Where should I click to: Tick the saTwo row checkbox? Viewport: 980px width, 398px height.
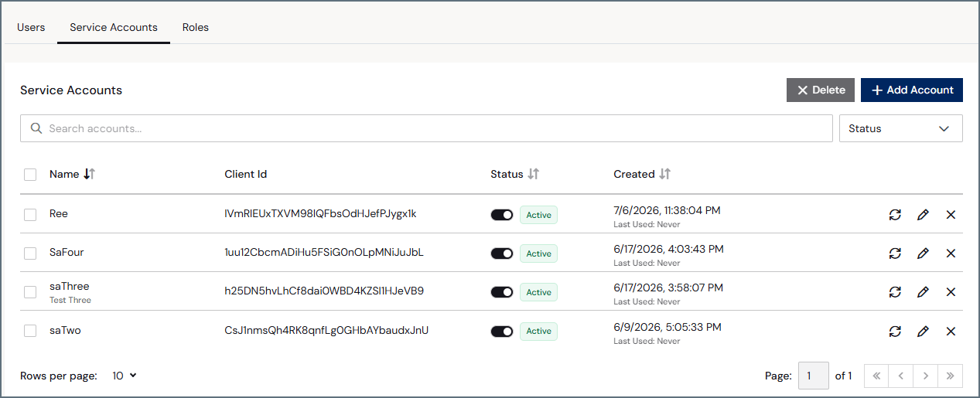(30, 331)
